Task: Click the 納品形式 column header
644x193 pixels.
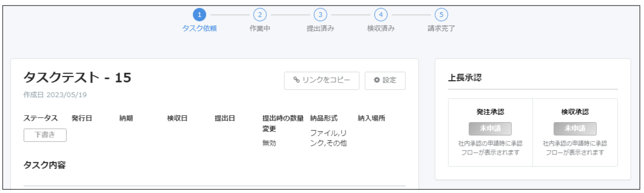Action: point(324,118)
